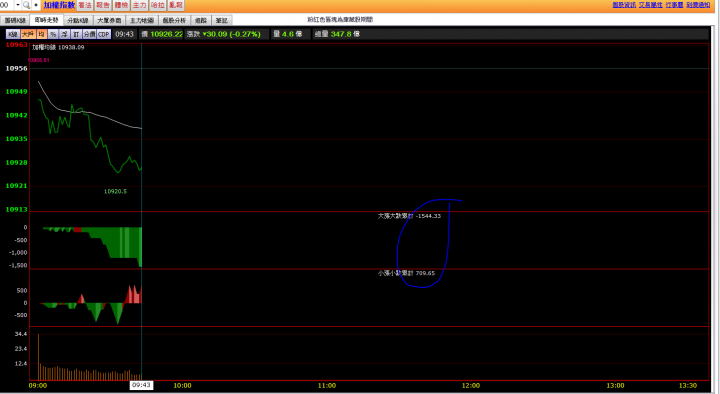Open the second blue link at top right
Screen dimensions: 720x394
pos(651,5)
